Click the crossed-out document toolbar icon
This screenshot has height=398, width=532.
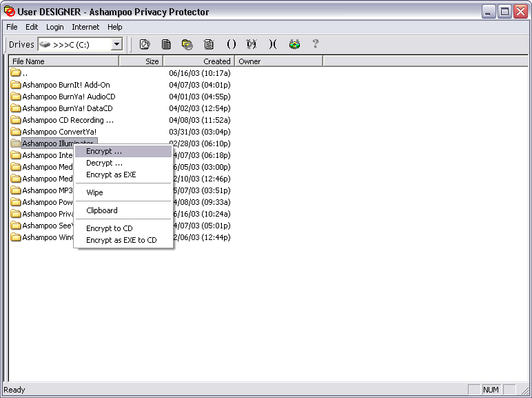pos(209,44)
